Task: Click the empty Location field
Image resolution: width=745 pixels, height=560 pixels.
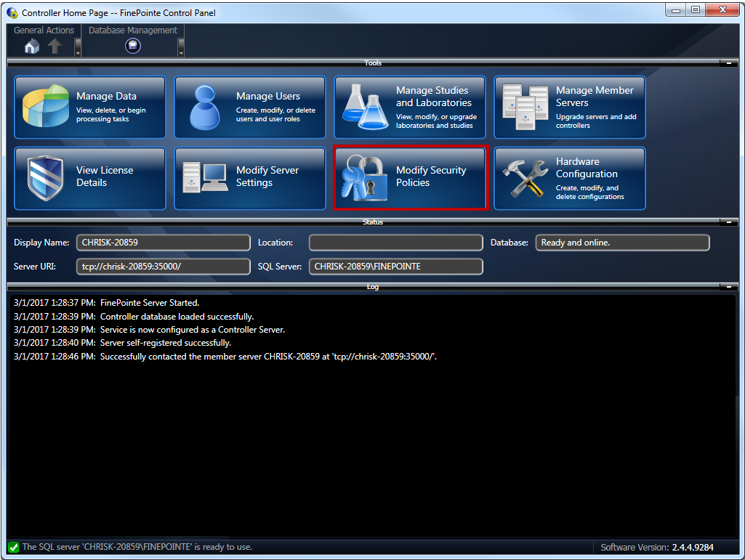Action: tap(396, 243)
